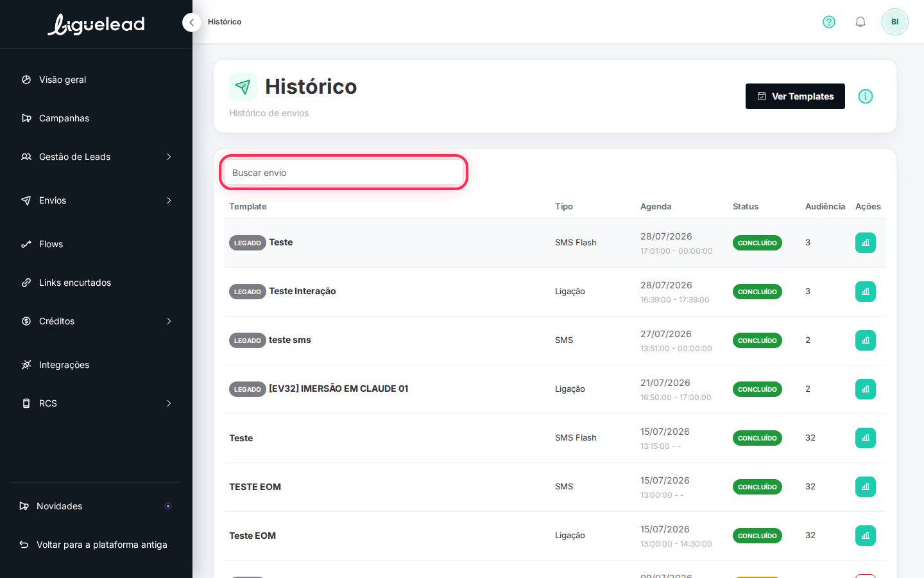
Task: Click the Histórico breadcrumb in top bar
Action: [225, 22]
